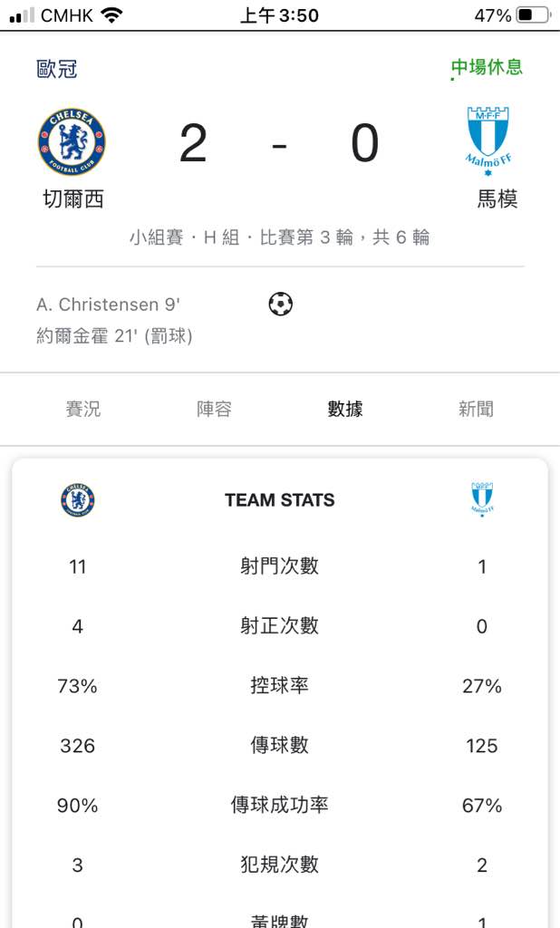Tap the 中場休息 match status label
The height and width of the screenshot is (928, 560).
click(x=487, y=67)
